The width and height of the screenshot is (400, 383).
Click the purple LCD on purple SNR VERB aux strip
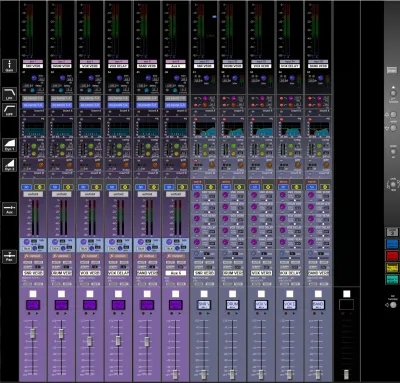(33, 305)
